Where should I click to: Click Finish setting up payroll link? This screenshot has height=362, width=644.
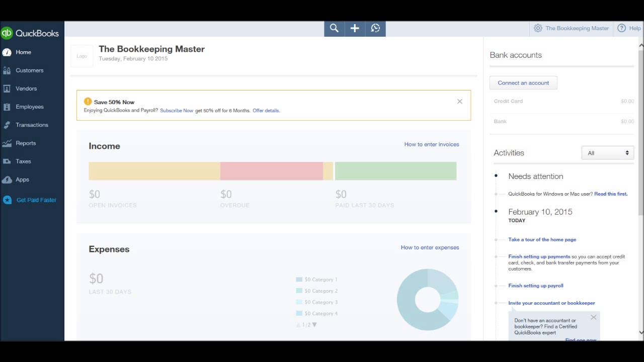tap(536, 286)
